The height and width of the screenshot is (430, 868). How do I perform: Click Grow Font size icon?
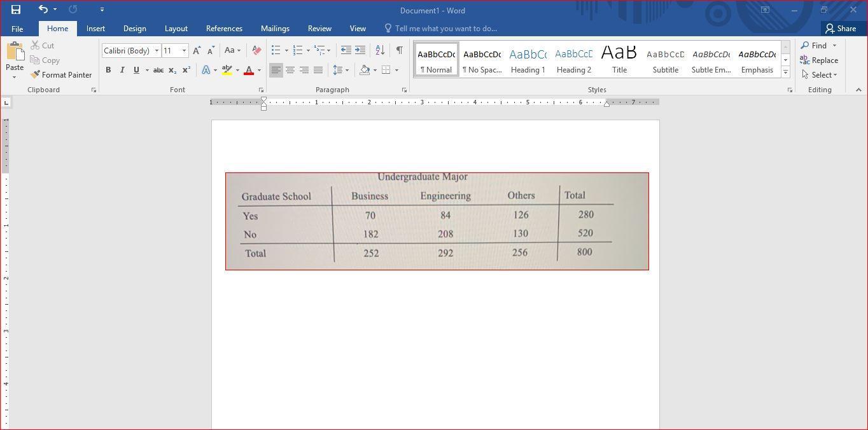(x=197, y=50)
